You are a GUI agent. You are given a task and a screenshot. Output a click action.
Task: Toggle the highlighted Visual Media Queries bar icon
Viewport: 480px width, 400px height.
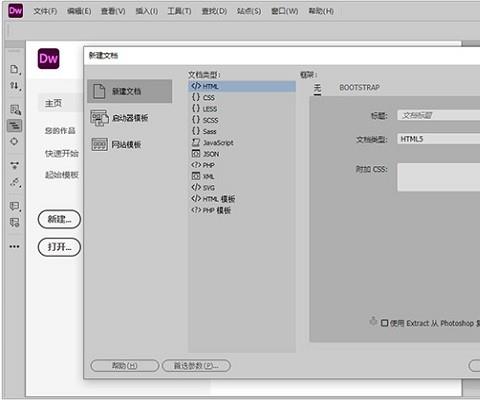pyautogui.click(x=15, y=126)
